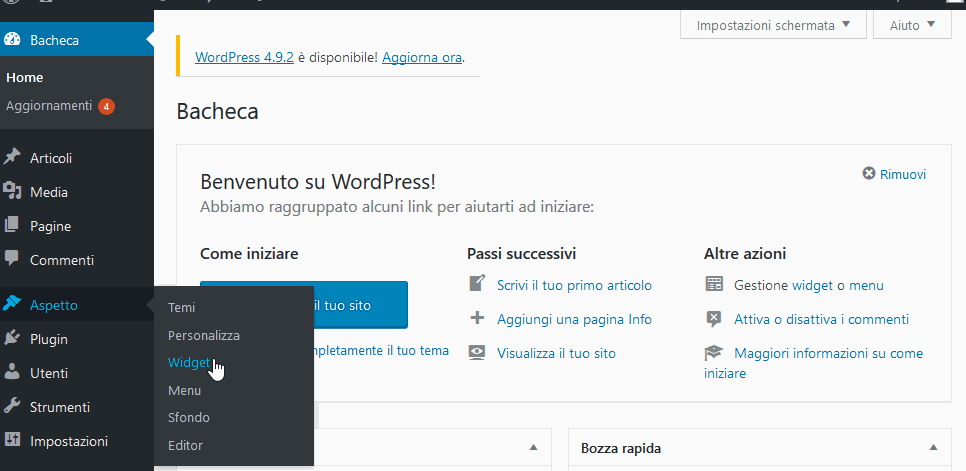Click the comment-off icon beside Attiva o disattiva
Image resolution: width=966 pixels, height=471 pixels.
713,319
